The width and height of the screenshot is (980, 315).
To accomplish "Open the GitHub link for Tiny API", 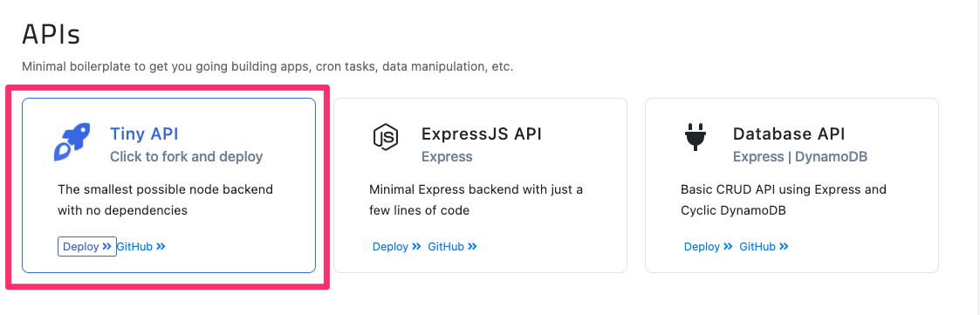I will [141, 246].
